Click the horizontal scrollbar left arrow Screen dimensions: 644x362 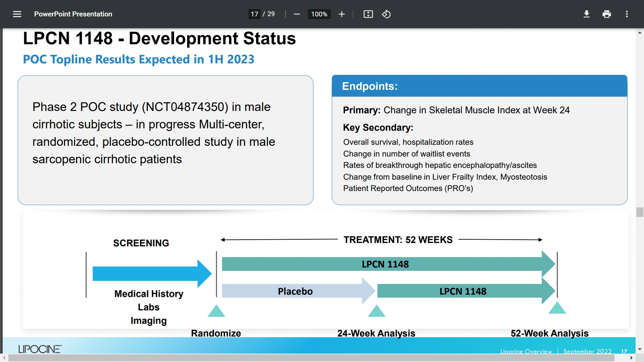[4, 358]
